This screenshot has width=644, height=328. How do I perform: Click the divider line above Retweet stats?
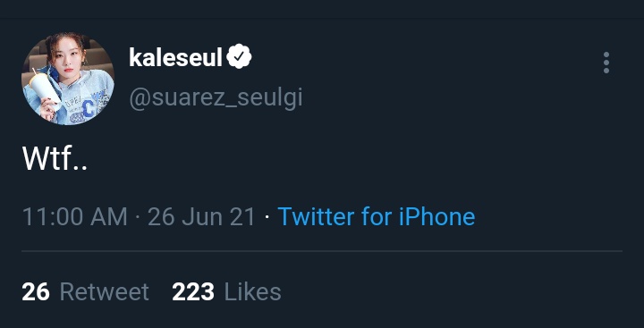[322, 251]
